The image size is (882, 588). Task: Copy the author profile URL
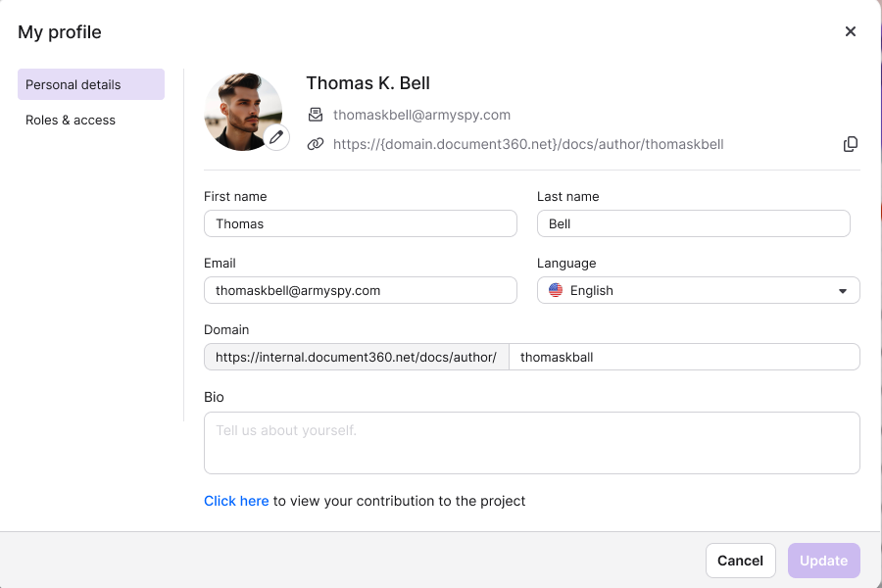point(850,144)
